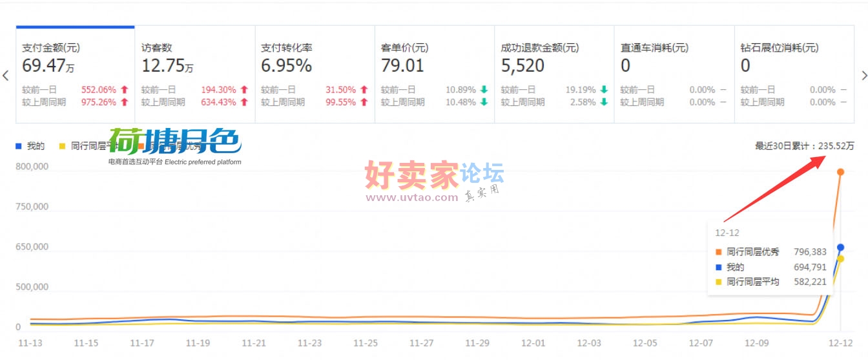Toggle the 同行同层平均 legend series
Viewport: 868px width, 360px height.
point(84,146)
